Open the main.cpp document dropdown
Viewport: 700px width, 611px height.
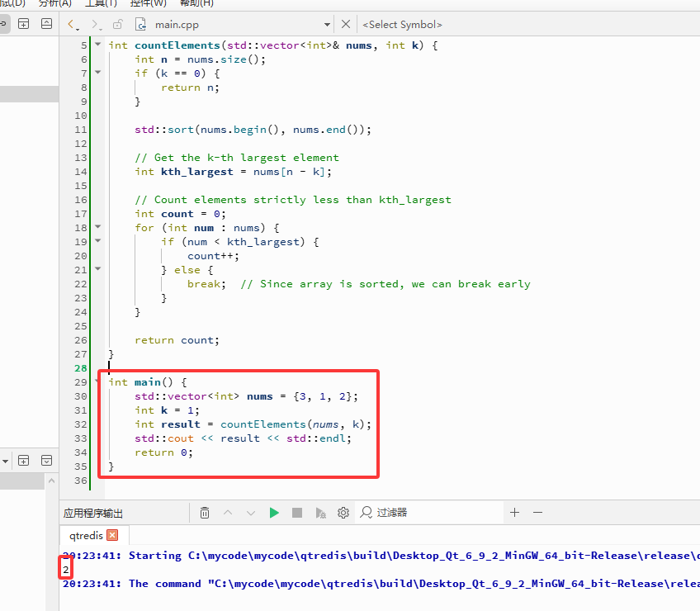(327, 25)
